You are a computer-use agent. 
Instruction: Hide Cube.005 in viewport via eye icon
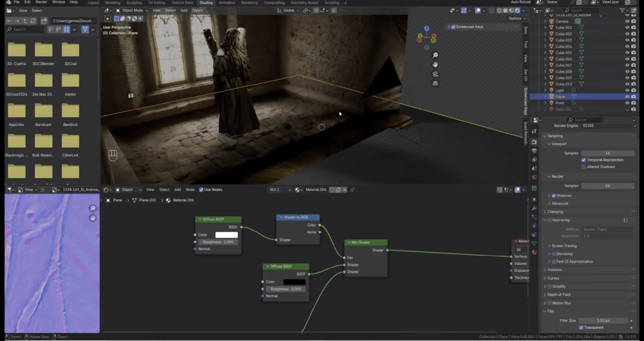point(627,53)
